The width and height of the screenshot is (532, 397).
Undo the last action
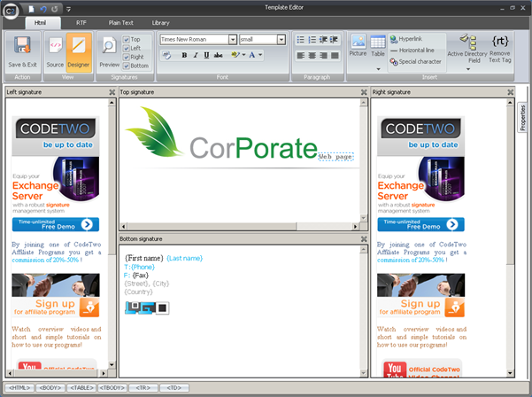pyautogui.click(x=43, y=9)
